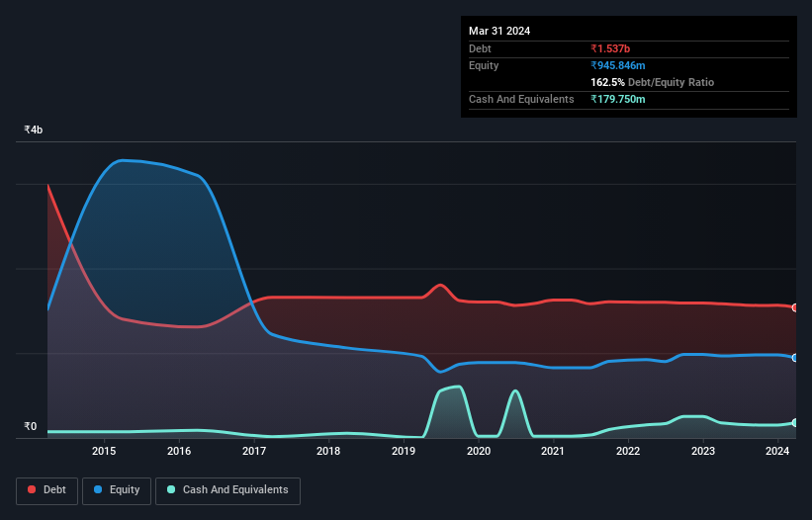Click the 2024 x-axis label

777,451
